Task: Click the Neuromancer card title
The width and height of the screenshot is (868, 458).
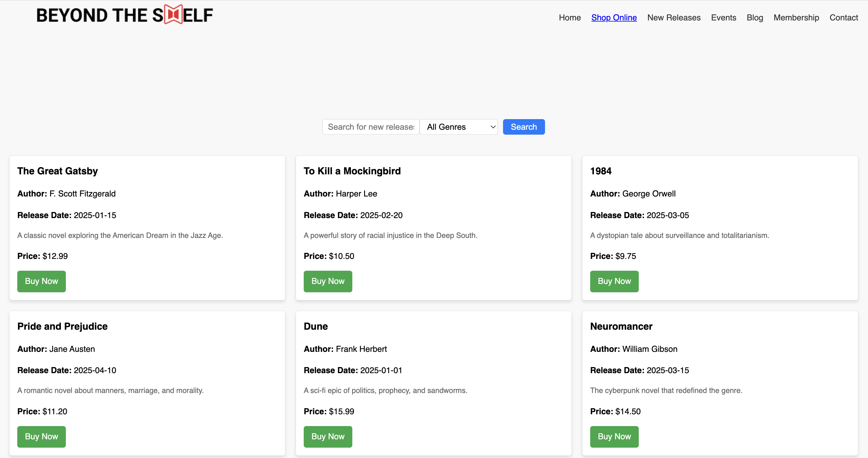Action: point(621,326)
